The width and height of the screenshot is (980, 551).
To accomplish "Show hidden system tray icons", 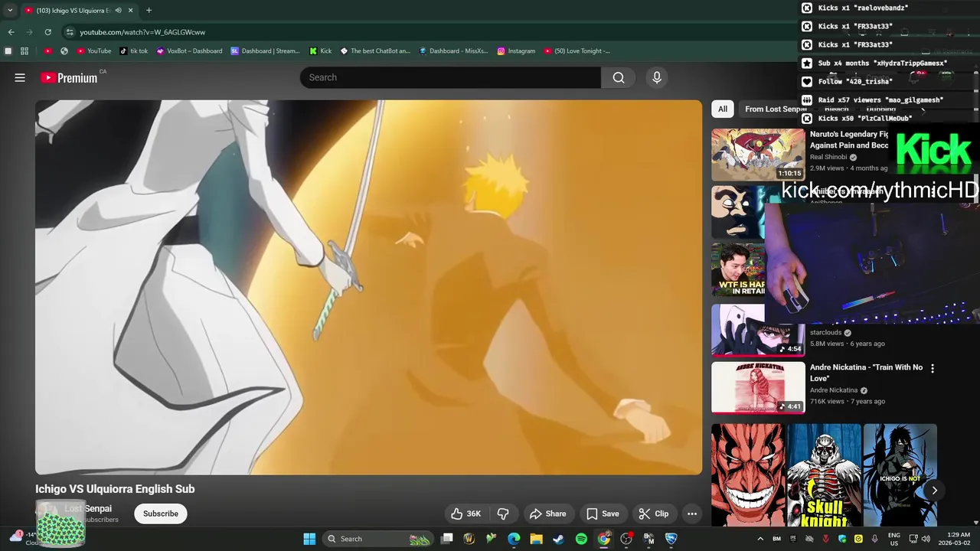I will 760,539.
